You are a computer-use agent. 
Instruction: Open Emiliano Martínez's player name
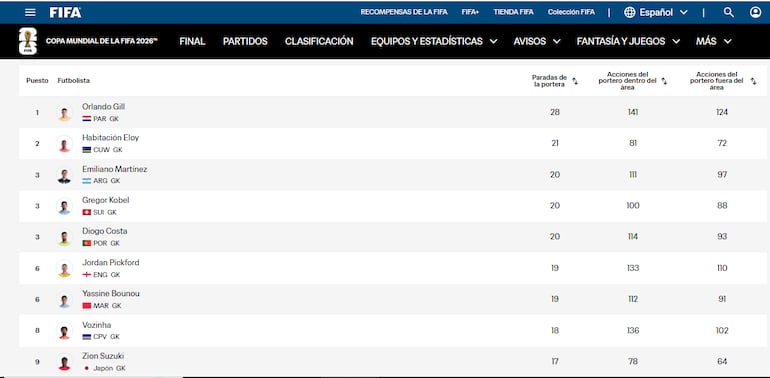click(x=114, y=169)
